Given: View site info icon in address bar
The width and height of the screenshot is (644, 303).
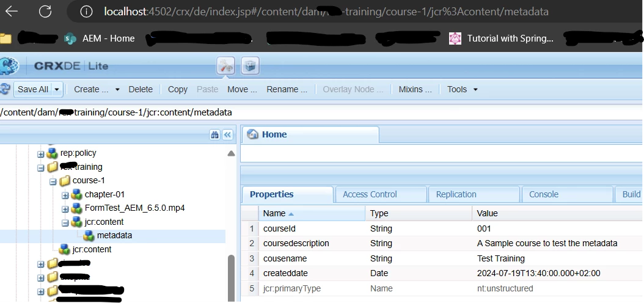Looking at the screenshot, I should 86,12.
